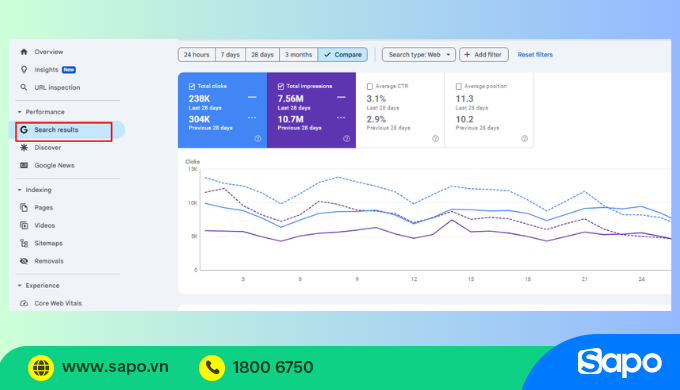Go to Overview page
The image size is (680, 390).
49,52
